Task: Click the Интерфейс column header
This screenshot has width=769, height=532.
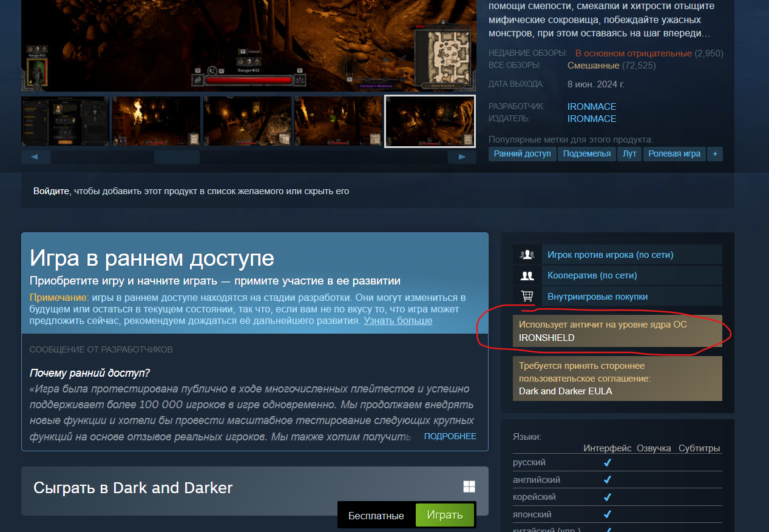Action: click(x=608, y=448)
